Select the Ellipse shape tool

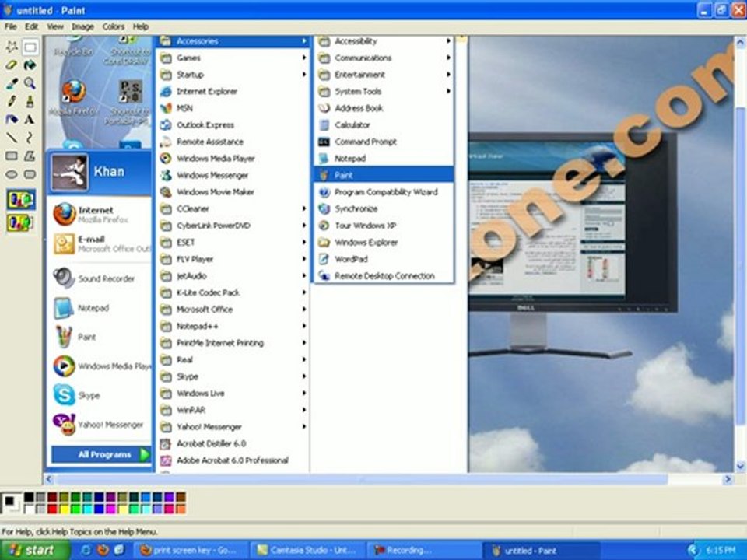[x=12, y=174]
